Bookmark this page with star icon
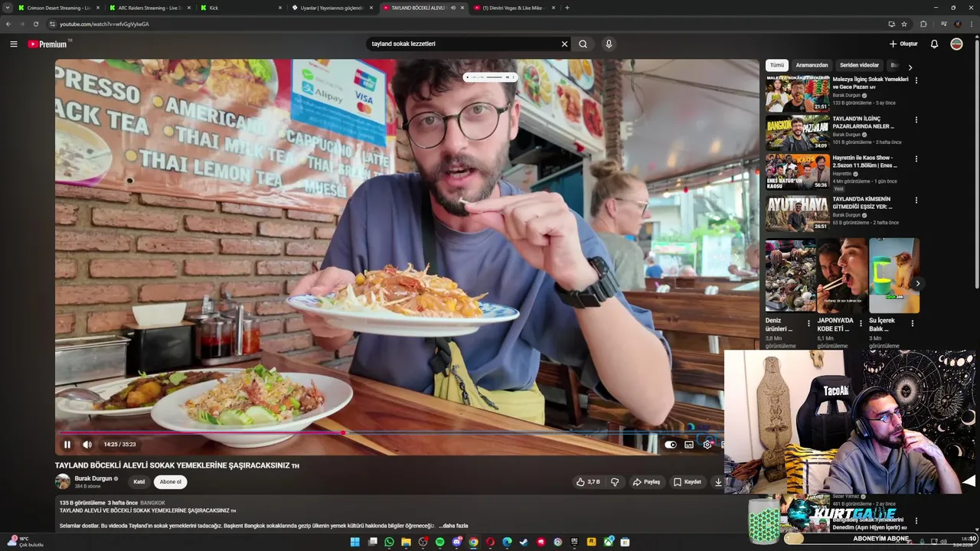 coord(904,24)
